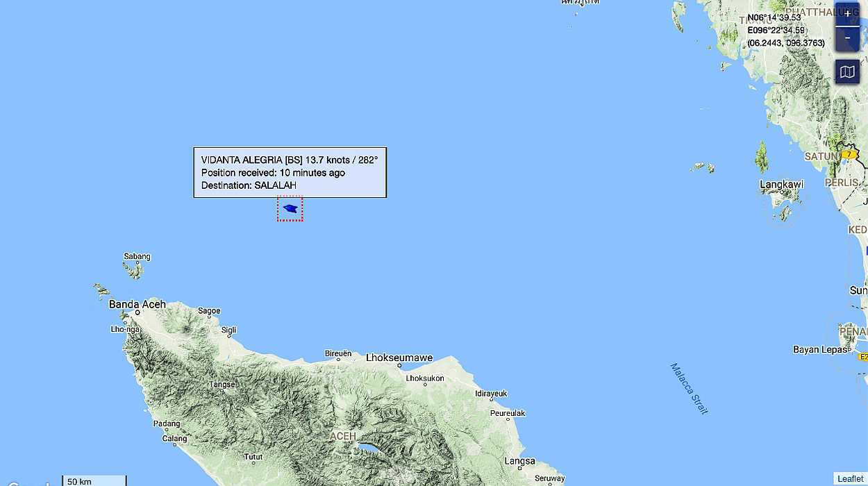Click the route 7 highway shield
Image resolution: width=868 pixels, height=486 pixels.
pos(848,154)
